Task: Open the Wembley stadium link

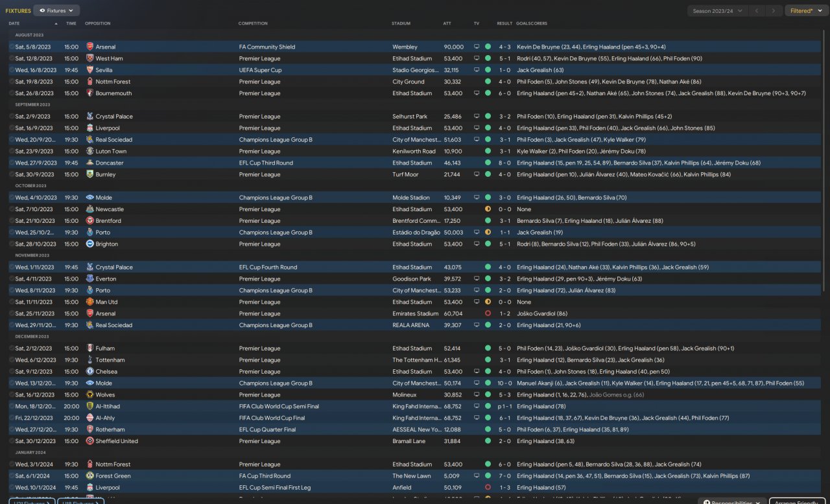Action: click(404, 47)
